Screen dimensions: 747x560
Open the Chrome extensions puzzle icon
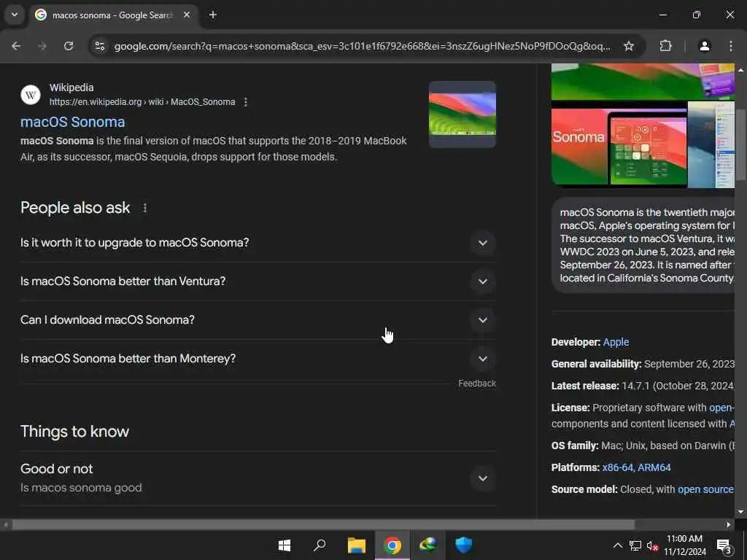665,46
